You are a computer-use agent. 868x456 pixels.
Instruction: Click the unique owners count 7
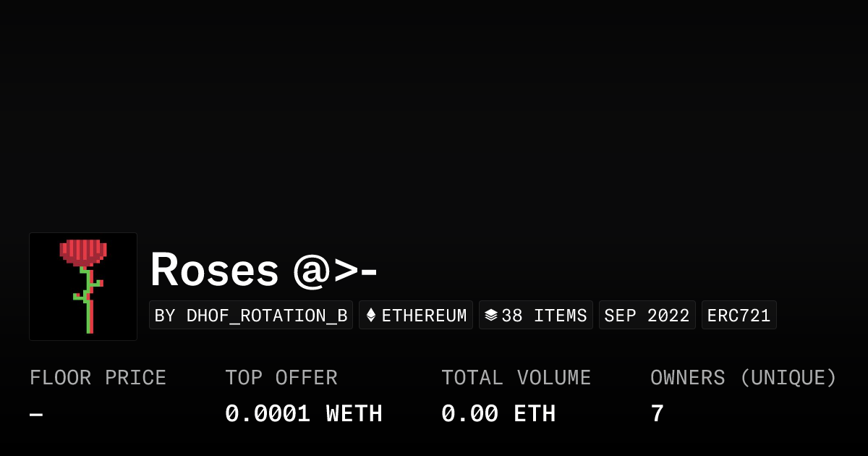coord(657,414)
